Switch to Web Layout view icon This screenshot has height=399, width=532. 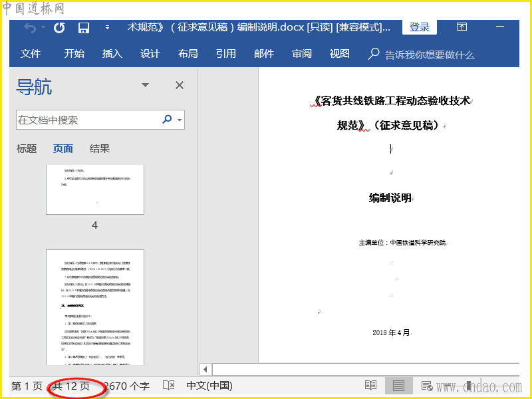(x=426, y=386)
